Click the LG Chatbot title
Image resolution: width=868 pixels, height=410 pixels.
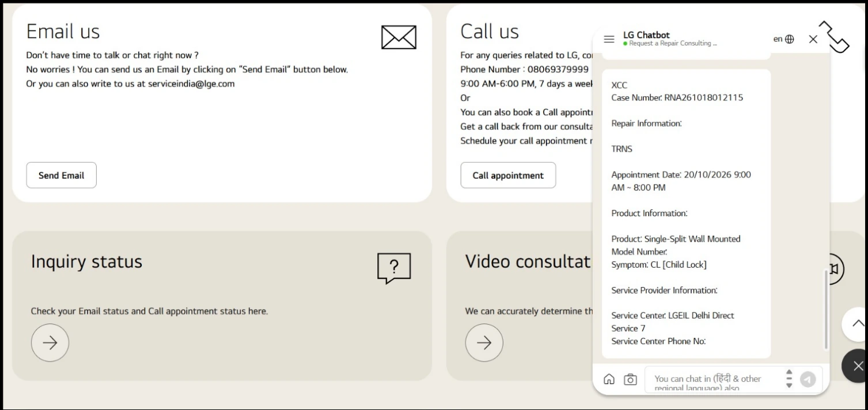646,35
